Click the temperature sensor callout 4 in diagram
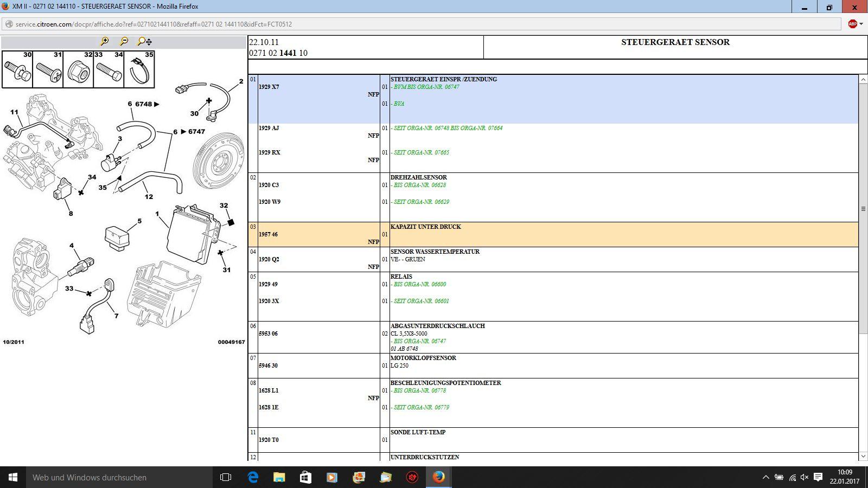This screenshot has height=488, width=868. tap(72, 246)
